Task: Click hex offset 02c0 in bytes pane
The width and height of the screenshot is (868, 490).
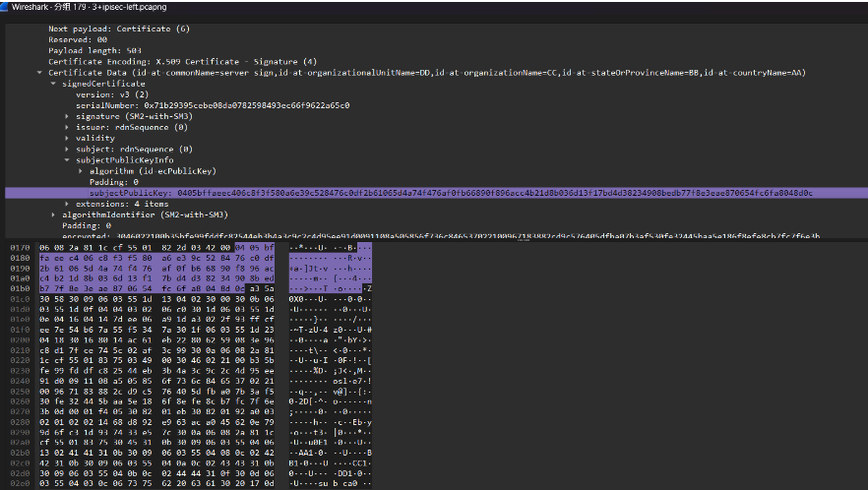Action: point(21,462)
